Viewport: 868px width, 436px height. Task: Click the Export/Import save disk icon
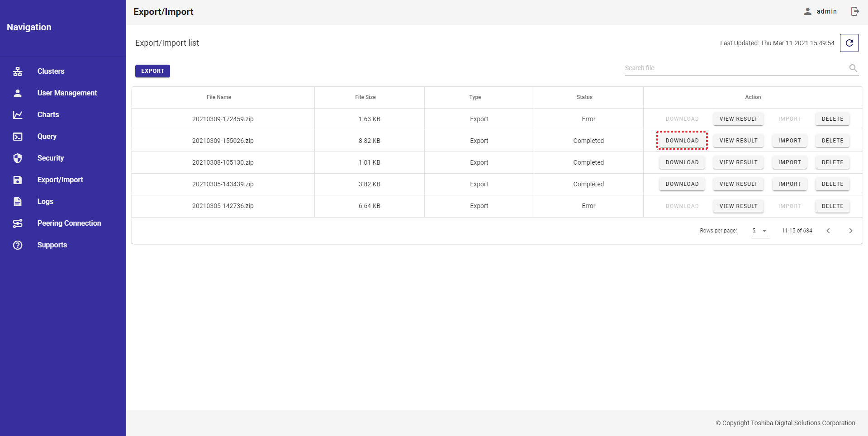point(18,180)
